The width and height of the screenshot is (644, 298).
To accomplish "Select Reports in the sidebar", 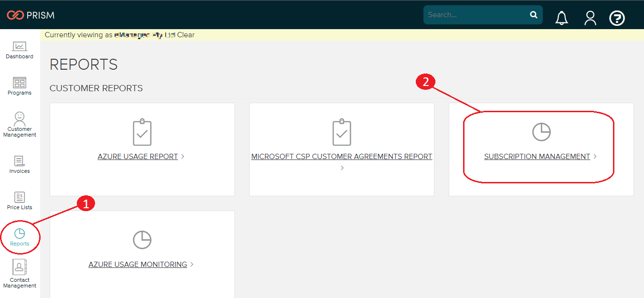I will (20, 237).
